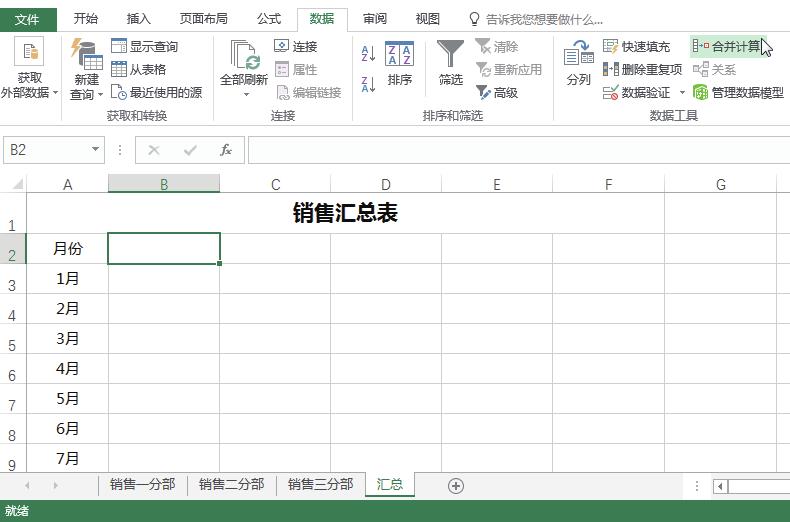This screenshot has width=790, height=522.
Task: Expand the 数据验证 dropdown arrow
Action: coord(682,92)
